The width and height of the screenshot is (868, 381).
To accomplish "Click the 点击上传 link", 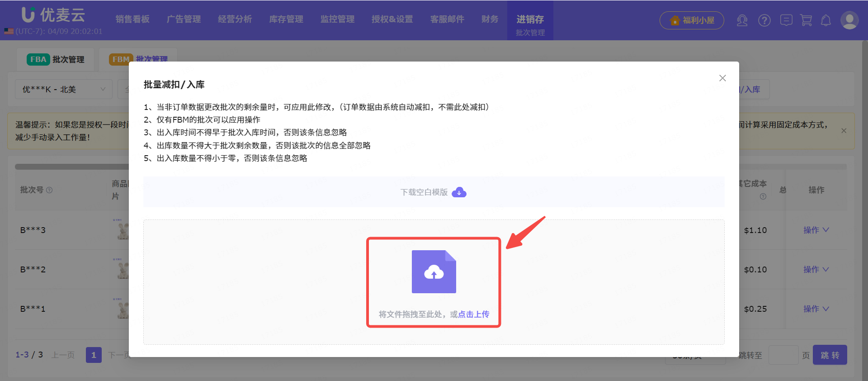I will [x=473, y=314].
